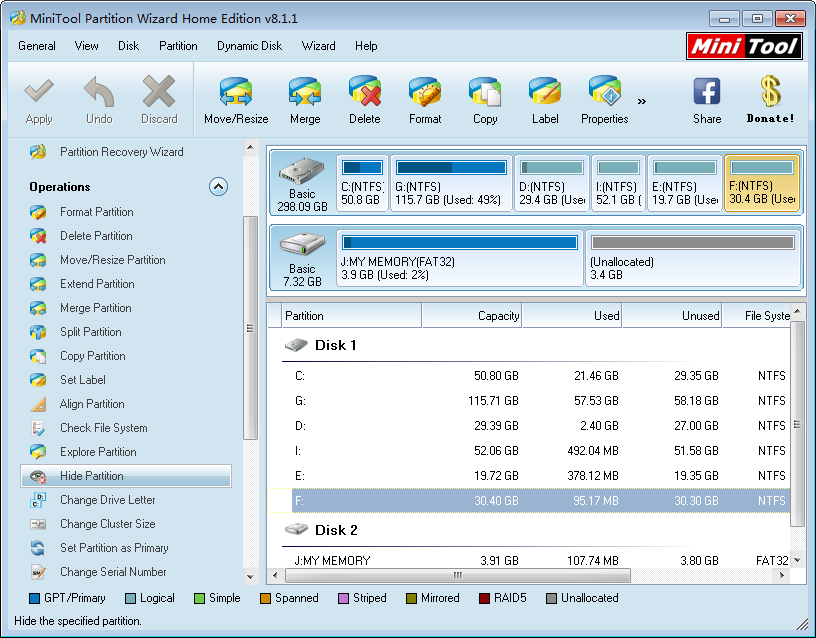Sort by the Capacity column header
Viewport: 816px width, 638px height.
coord(471,316)
